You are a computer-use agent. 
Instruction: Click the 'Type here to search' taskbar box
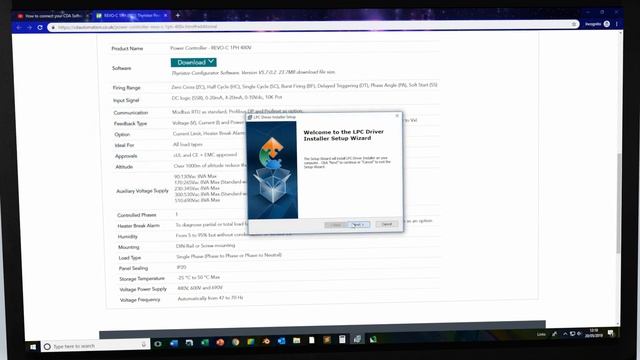pos(96,346)
